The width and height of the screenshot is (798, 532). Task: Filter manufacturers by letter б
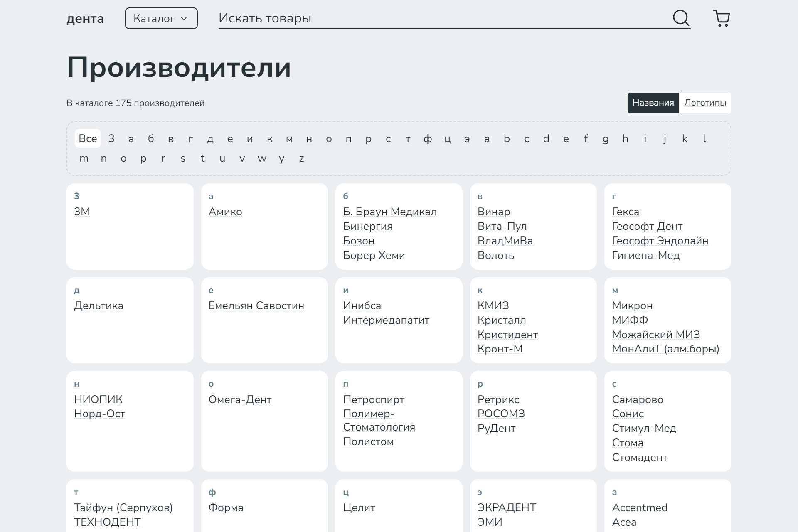click(x=151, y=138)
